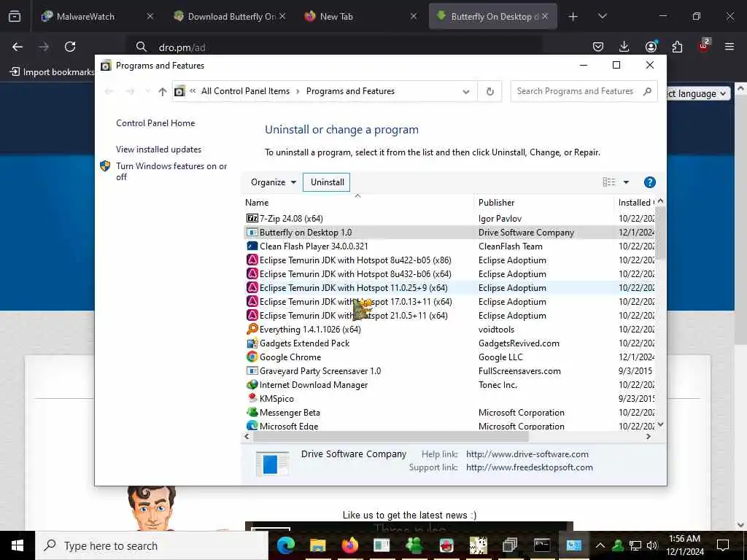This screenshot has height=560, width=747.
Task: Open Windows Start menu
Action: (x=18, y=545)
